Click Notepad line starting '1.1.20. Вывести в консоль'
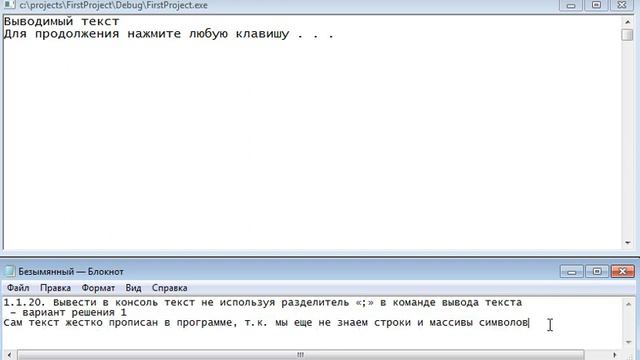This screenshot has height=360, width=640. tap(263, 302)
